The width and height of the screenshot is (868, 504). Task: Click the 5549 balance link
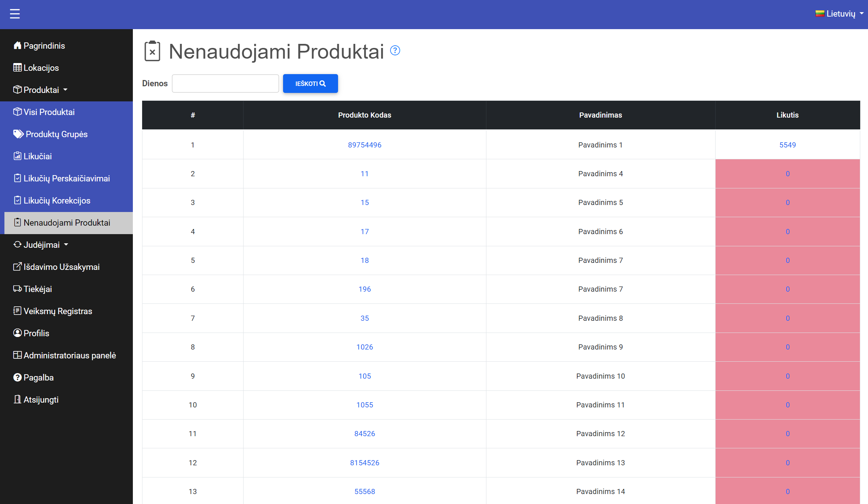point(787,145)
